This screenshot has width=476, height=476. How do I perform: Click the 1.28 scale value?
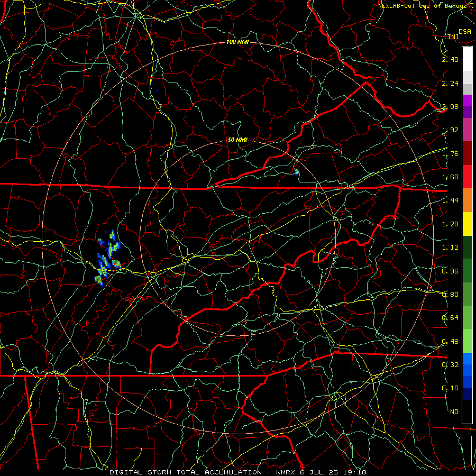(x=450, y=224)
